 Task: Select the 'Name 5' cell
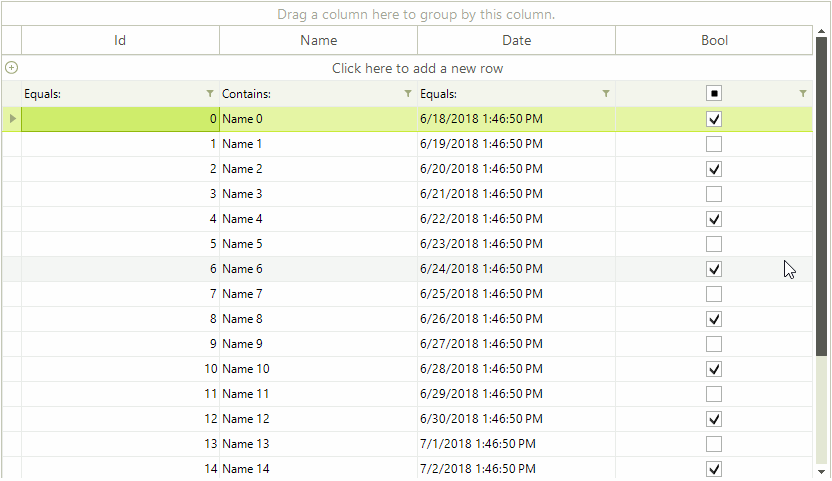(318, 244)
